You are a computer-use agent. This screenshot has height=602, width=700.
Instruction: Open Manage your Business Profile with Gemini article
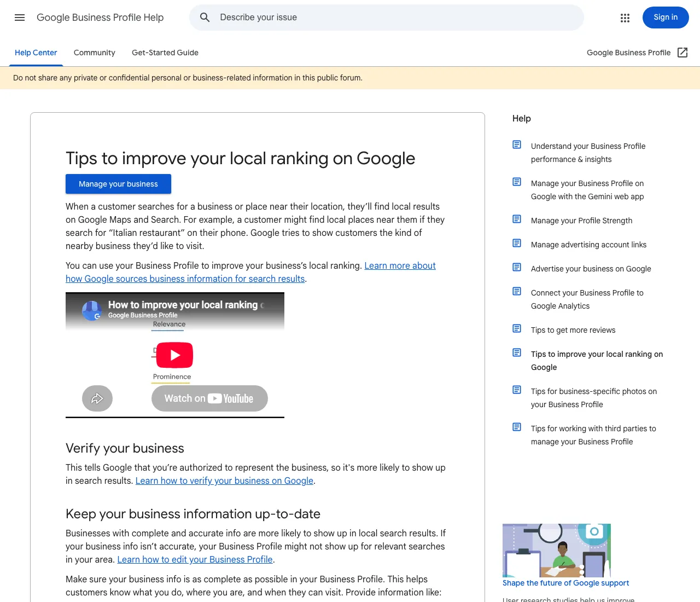587,190
